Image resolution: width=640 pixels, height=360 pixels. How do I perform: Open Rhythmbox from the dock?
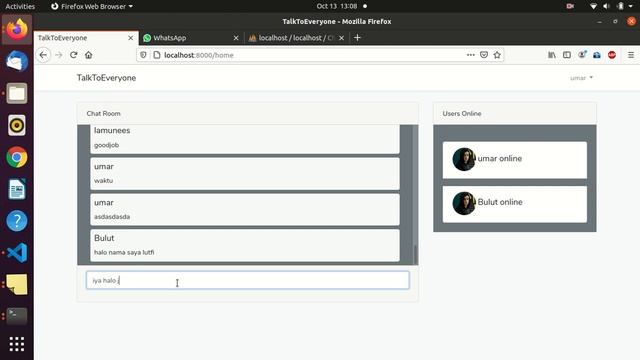pos(17,125)
